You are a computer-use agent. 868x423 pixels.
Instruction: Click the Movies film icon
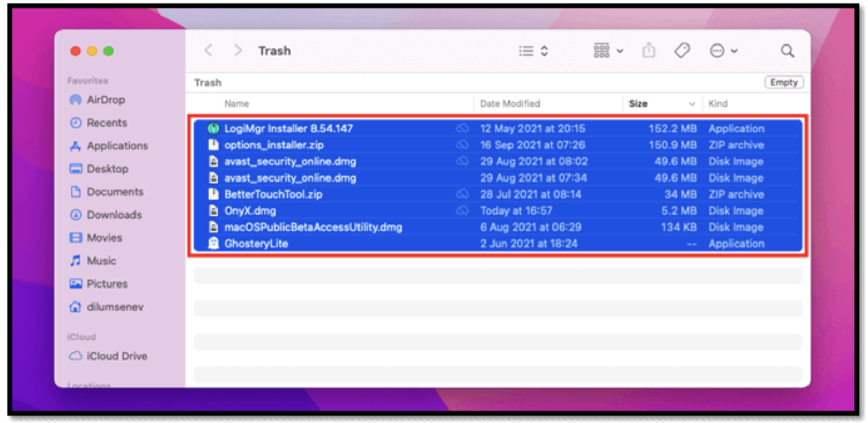[76, 238]
